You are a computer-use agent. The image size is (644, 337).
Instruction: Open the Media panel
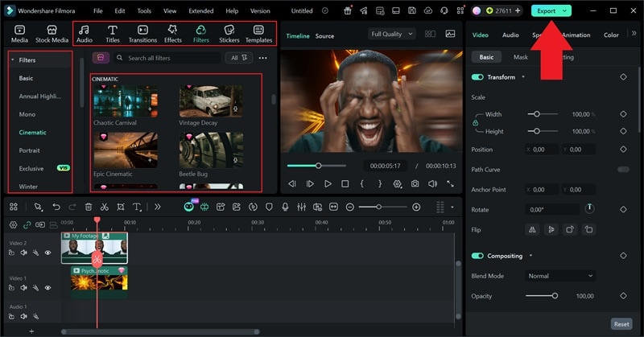[19, 34]
